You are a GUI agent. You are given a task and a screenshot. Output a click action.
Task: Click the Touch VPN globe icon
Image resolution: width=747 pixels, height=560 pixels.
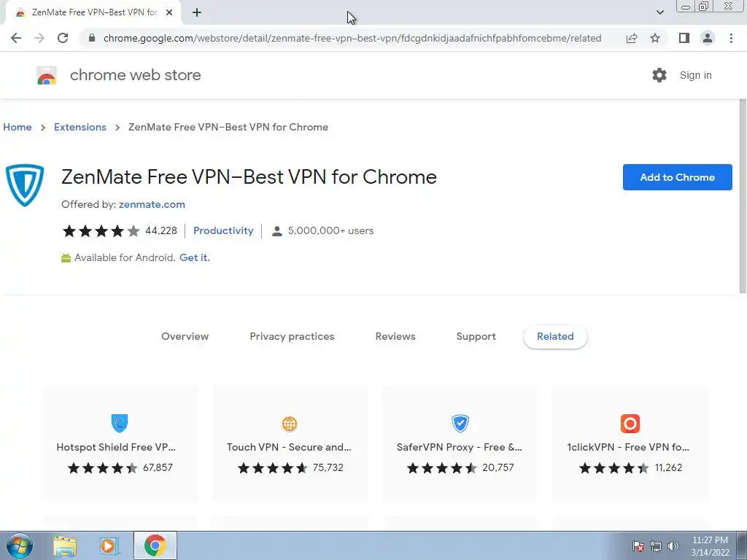(289, 424)
